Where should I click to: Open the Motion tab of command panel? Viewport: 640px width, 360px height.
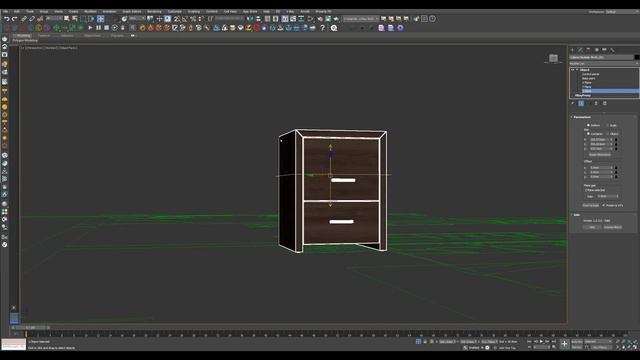[596, 50]
